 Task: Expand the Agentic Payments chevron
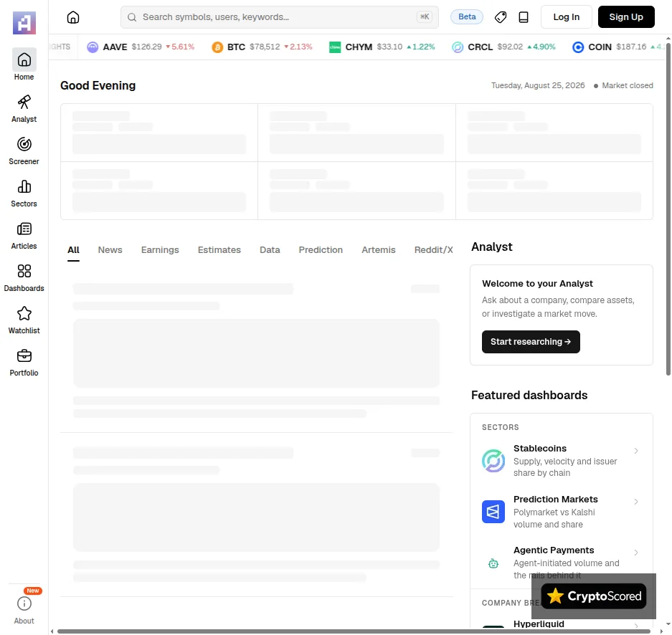point(636,553)
